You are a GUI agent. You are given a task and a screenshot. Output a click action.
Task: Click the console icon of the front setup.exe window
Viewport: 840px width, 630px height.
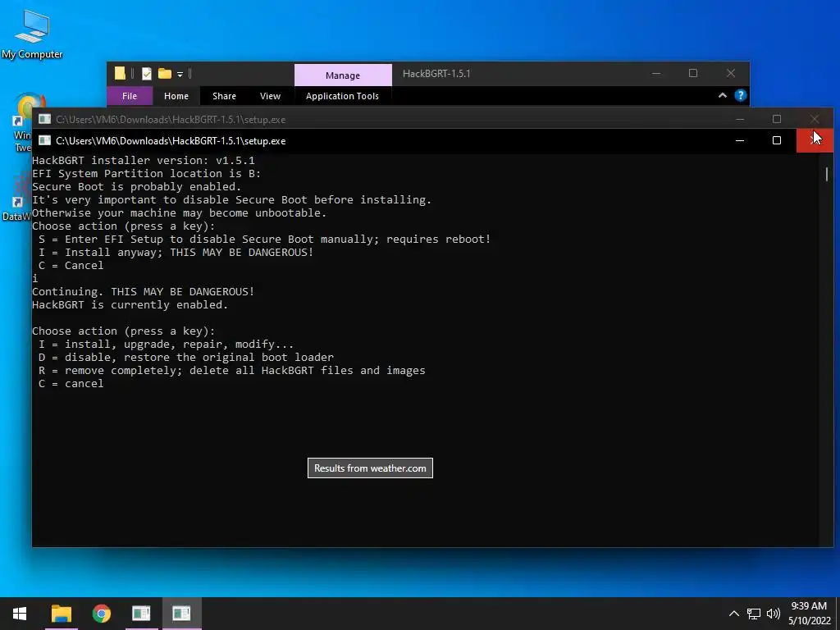coord(44,140)
